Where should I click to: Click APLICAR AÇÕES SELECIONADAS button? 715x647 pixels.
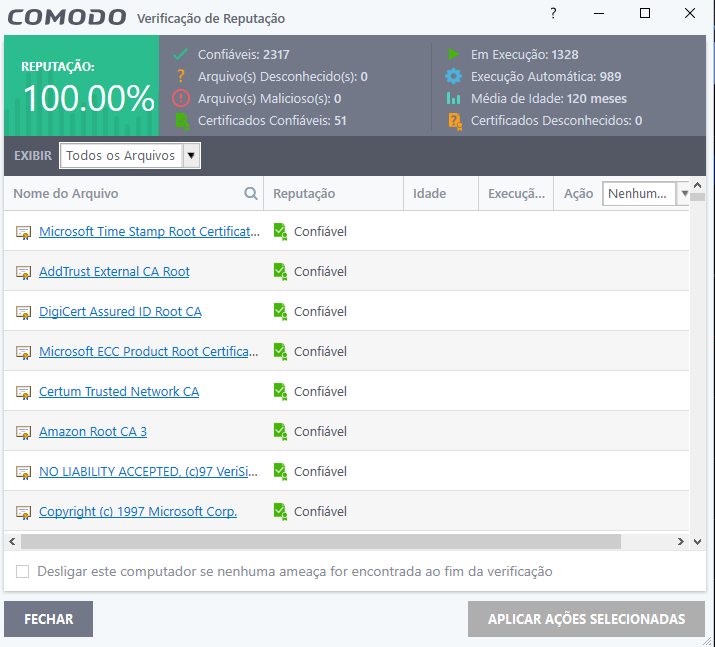(x=586, y=619)
